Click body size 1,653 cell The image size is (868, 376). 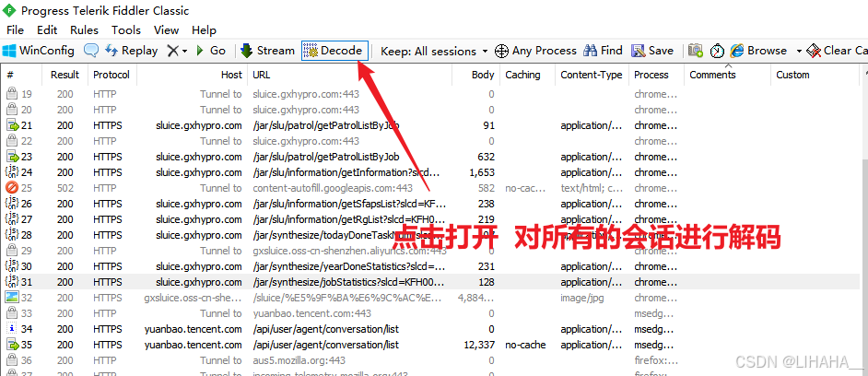click(482, 172)
